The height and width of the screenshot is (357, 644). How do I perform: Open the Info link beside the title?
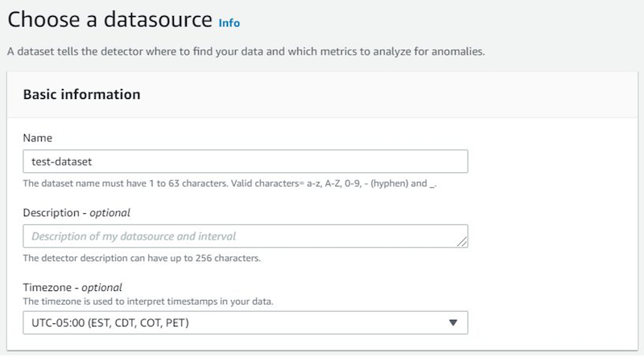pos(229,23)
